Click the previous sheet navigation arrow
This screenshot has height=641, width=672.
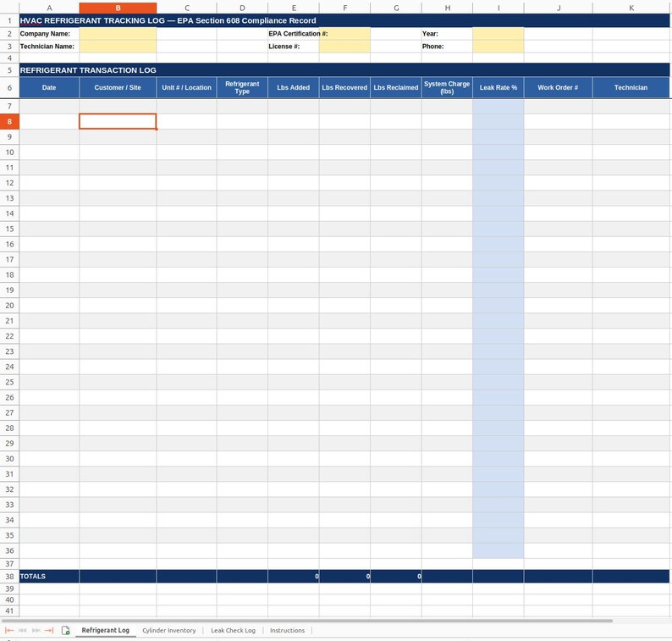coord(22,630)
